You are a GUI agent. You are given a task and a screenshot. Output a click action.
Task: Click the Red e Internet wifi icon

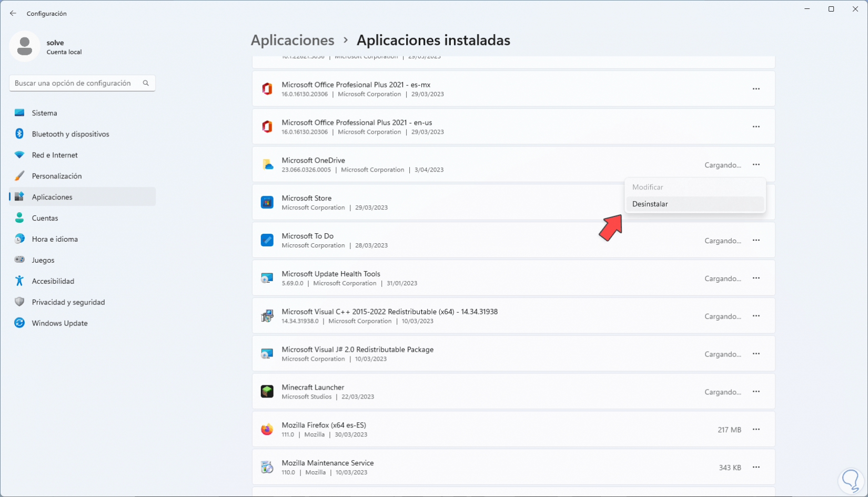tap(19, 155)
